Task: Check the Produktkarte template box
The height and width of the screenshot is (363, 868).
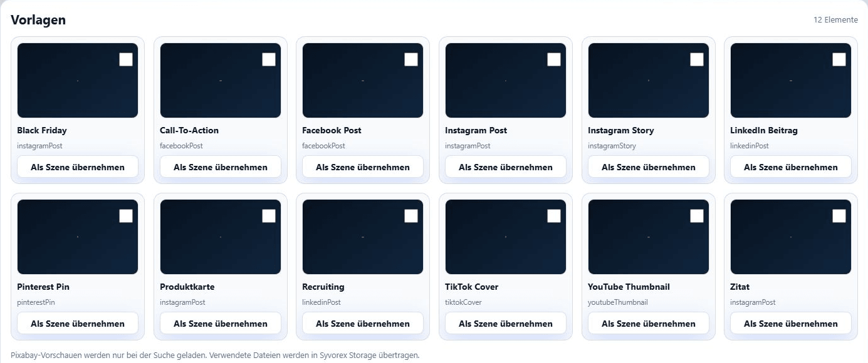Action: [x=269, y=216]
